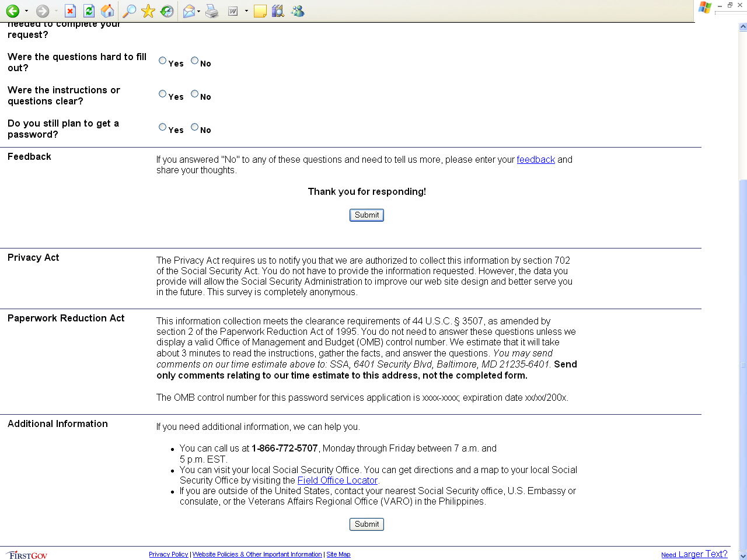The width and height of the screenshot is (747, 560).
Task: Click the 'Additional Information' heading
Action: coord(58,424)
